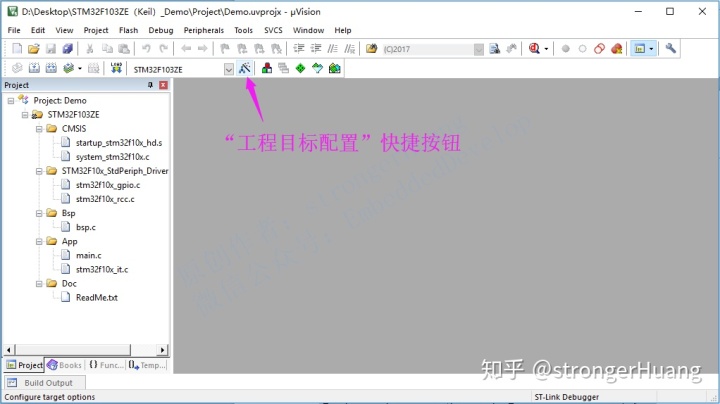The width and height of the screenshot is (720, 404).
Task: Save the current file
Action: pos(51,49)
